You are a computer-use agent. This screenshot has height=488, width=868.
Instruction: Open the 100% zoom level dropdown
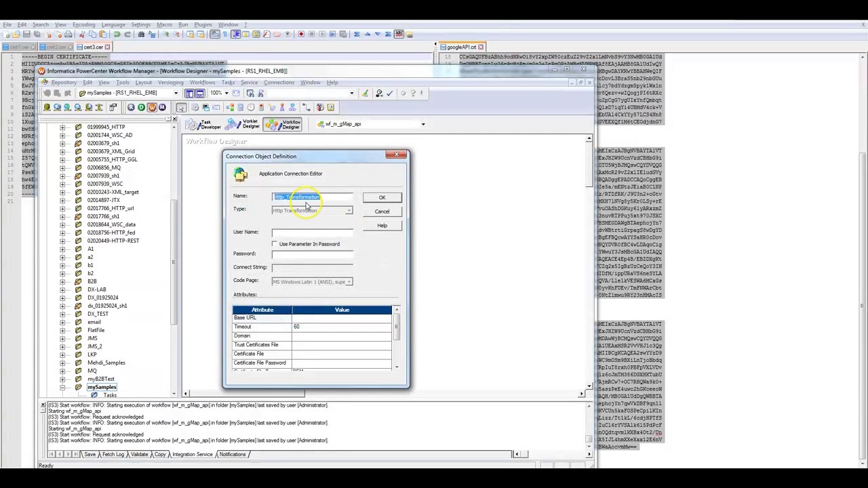(x=226, y=93)
